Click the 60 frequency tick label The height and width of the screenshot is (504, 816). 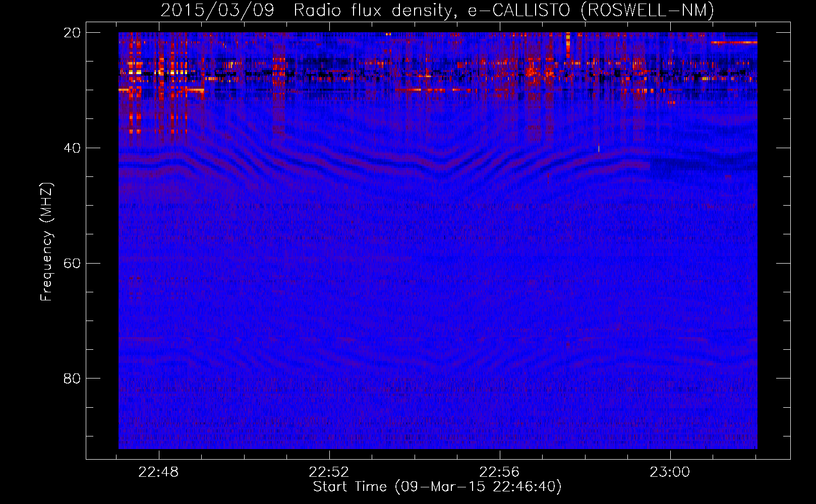point(72,264)
